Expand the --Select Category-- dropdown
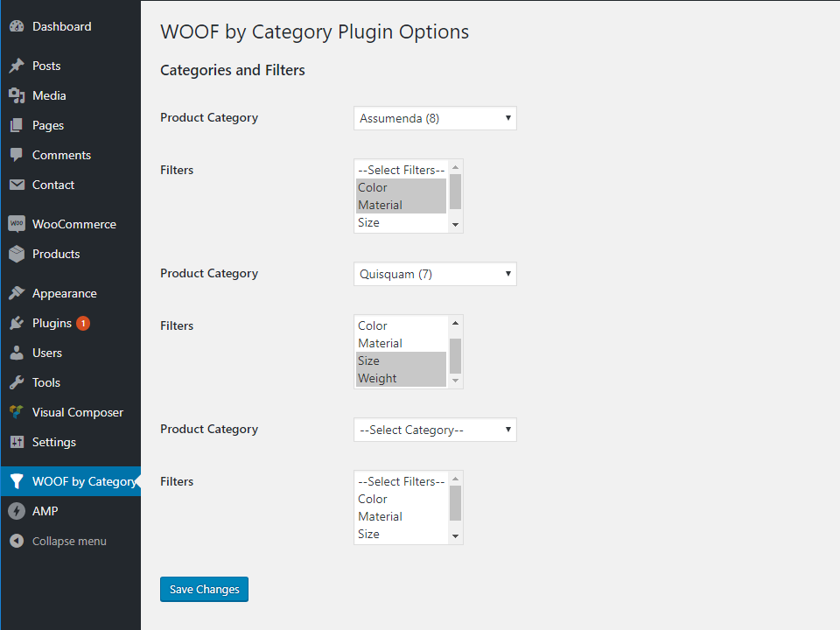This screenshot has width=840, height=630. tap(434, 430)
